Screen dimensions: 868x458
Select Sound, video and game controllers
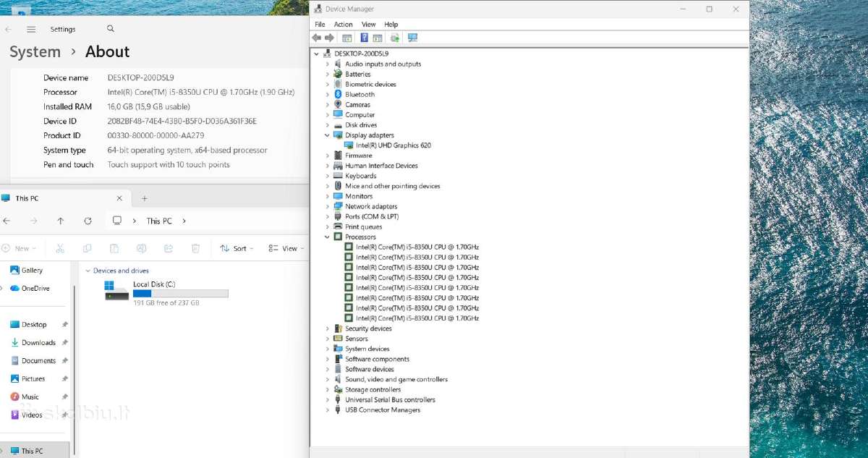396,379
